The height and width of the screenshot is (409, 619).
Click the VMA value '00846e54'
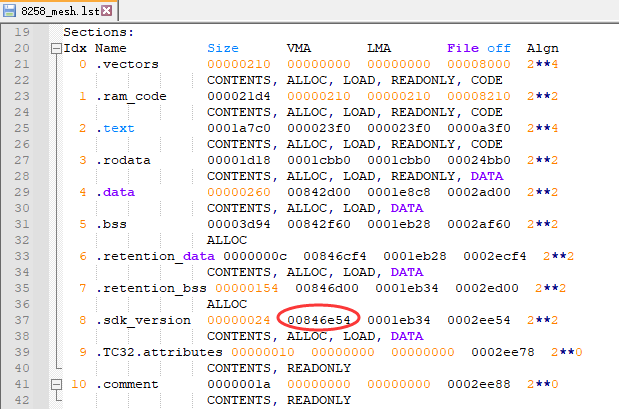click(319, 320)
